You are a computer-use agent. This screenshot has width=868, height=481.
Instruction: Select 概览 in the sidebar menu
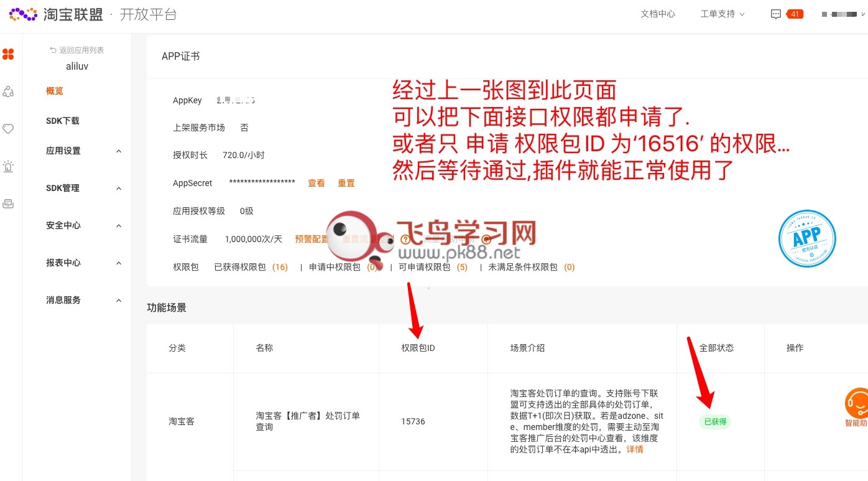coord(55,91)
